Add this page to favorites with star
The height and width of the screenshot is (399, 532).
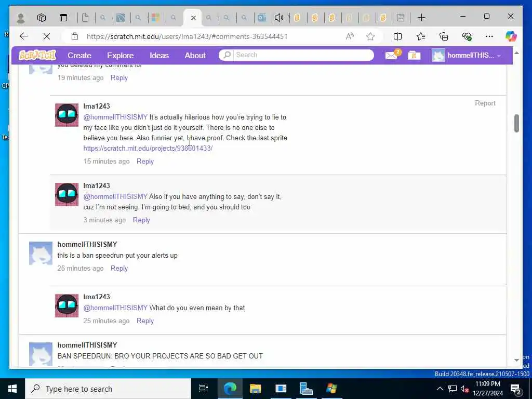[x=370, y=36]
